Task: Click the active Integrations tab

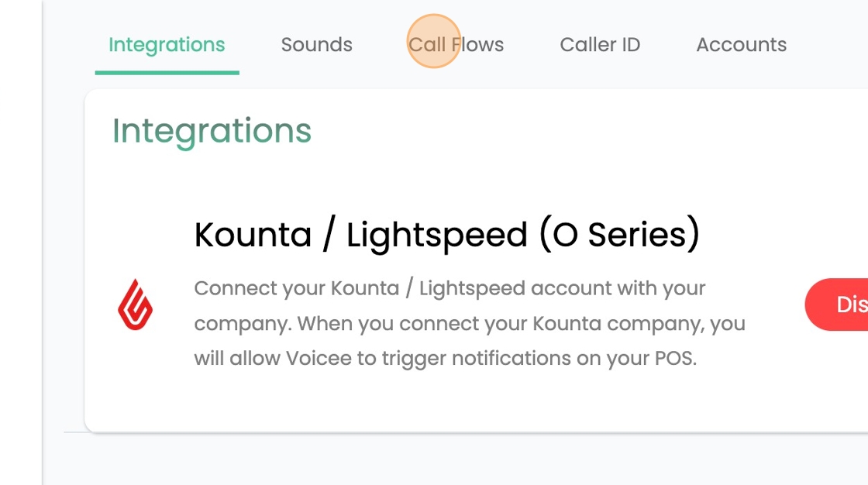Action: (167, 45)
